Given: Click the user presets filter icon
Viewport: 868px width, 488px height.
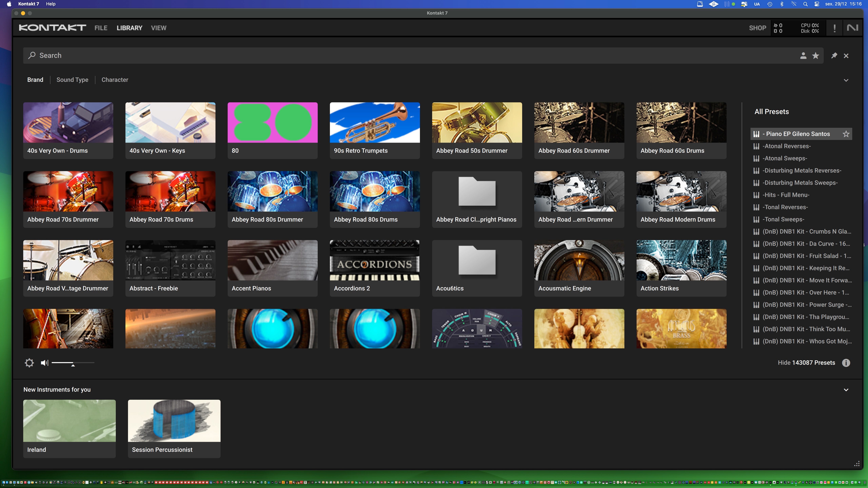Looking at the screenshot, I should tap(803, 56).
